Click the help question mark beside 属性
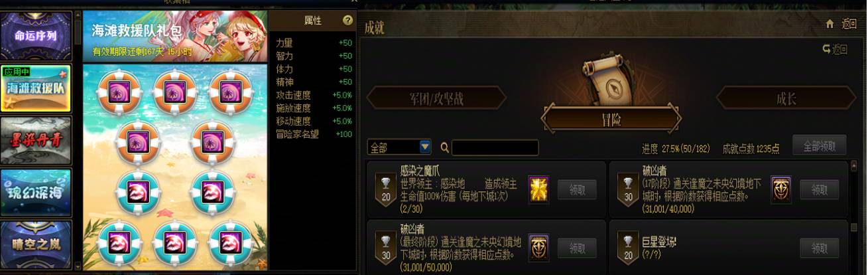The width and height of the screenshot is (868, 275). click(x=347, y=21)
